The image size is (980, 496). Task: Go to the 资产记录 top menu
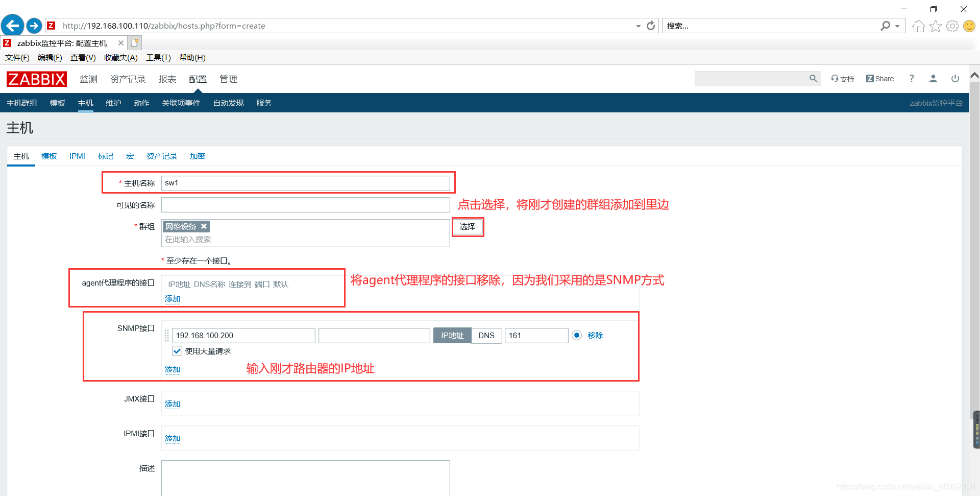128,79
